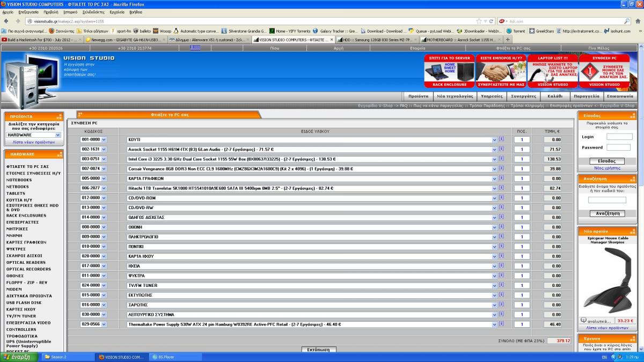Click the Firefox home icon
The image size is (644, 362).
(638, 21)
